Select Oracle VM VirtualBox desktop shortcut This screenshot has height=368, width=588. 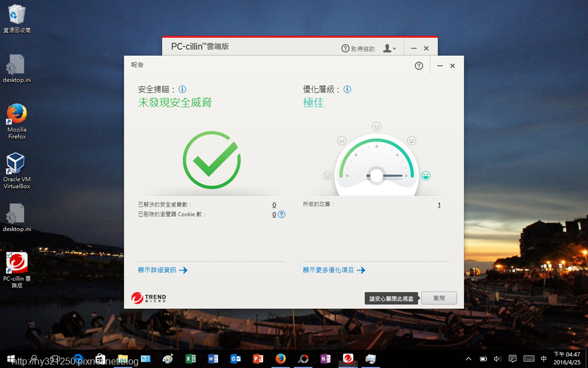coord(17,171)
